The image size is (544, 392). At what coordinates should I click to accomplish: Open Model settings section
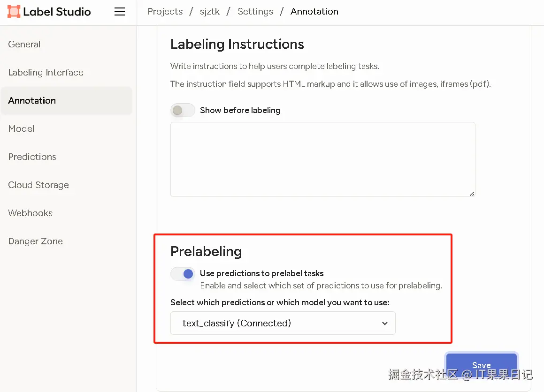21,129
